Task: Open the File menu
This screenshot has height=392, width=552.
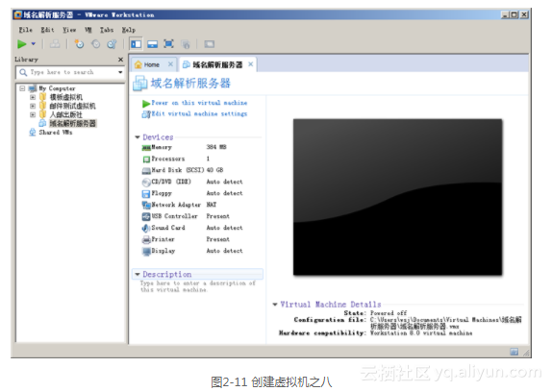Action: point(25,30)
